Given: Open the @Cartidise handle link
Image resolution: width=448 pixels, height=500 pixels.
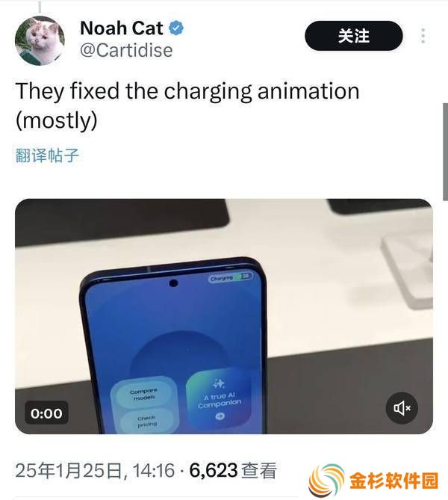Looking at the screenshot, I should tap(126, 50).
